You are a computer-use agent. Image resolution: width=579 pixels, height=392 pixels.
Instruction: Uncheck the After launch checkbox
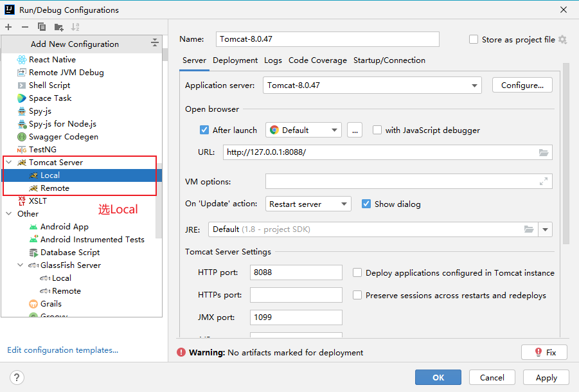click(204, 130)
